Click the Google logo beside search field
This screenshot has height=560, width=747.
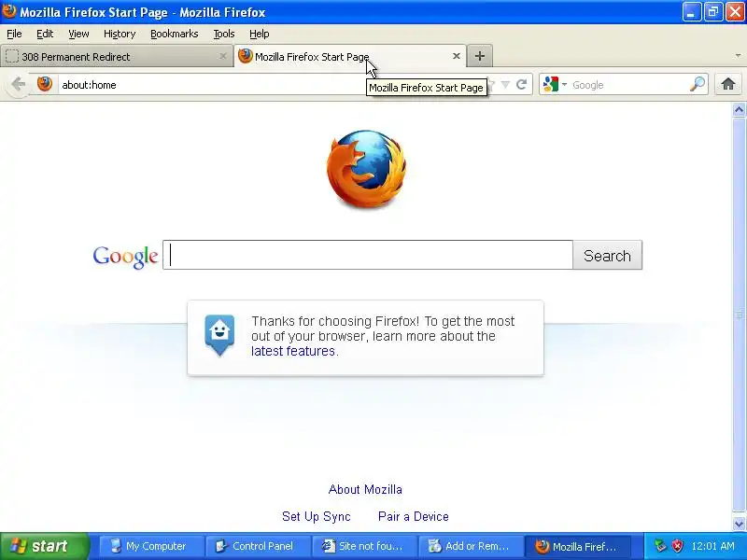125,257
